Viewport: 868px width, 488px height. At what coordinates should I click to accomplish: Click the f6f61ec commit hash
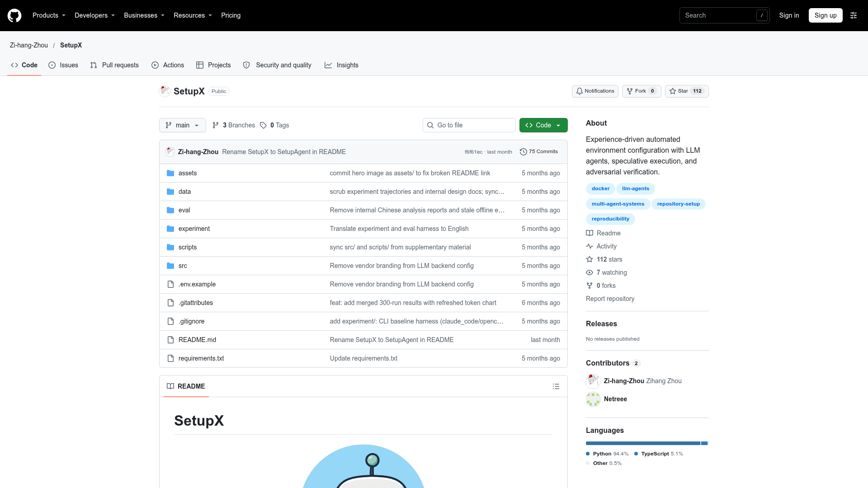473,152
